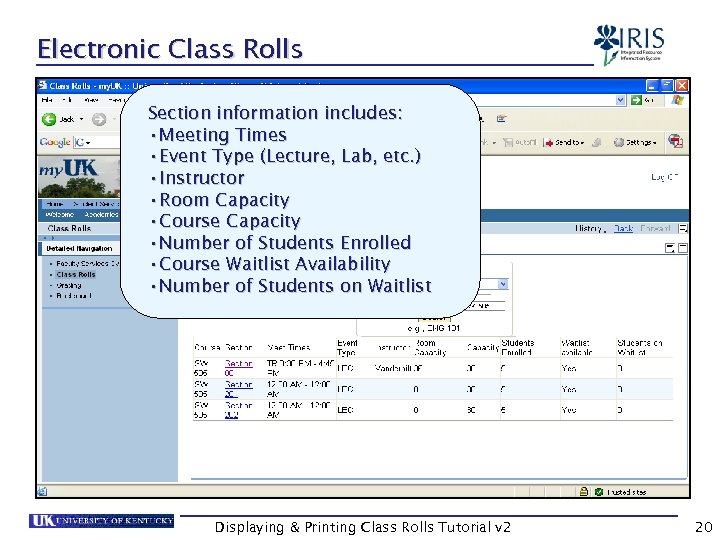Select the Welcome sub-tab
This screenshot has height=540, width=720.
(x=60, y=214)
